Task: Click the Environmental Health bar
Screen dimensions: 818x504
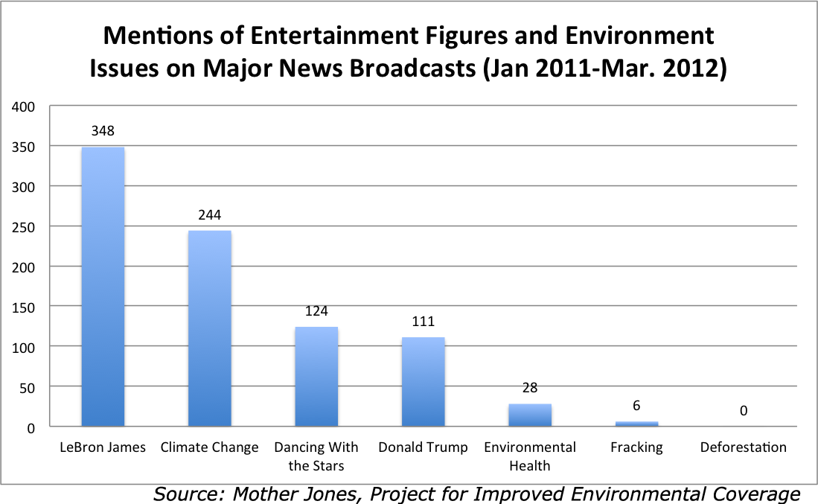Action: [x=530, y=415]
